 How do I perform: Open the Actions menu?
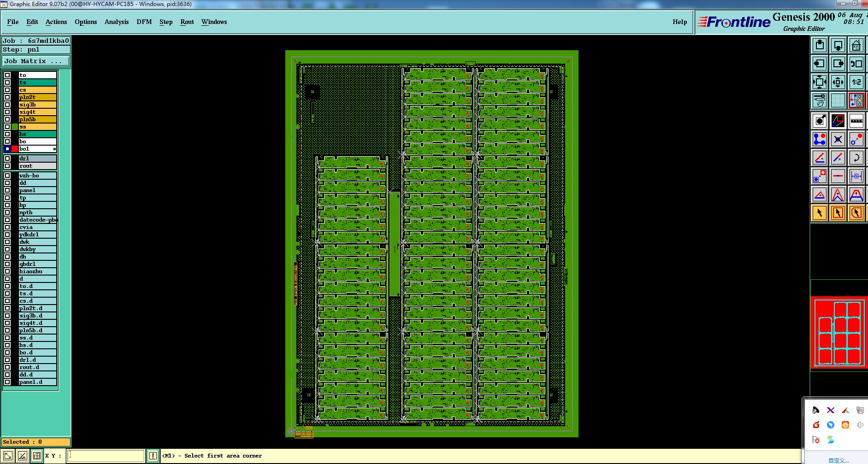tap(56, 22)
